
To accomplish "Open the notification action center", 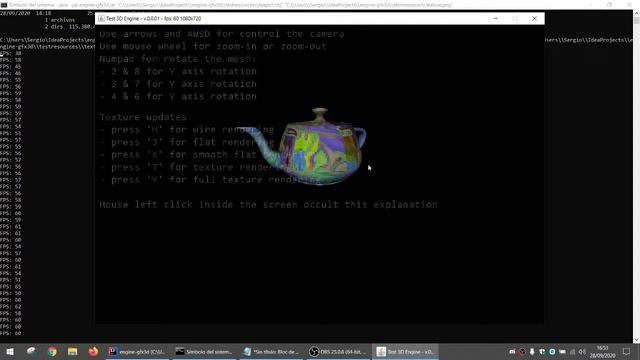I will click(x=627, y=351).
